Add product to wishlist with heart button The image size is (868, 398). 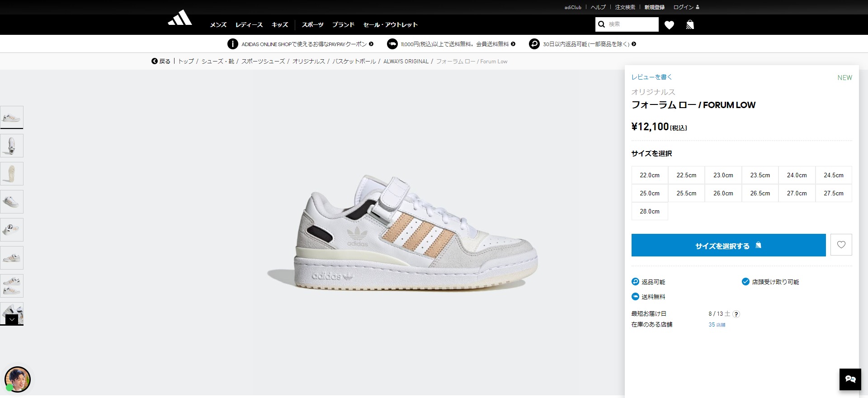coord(841,245)
